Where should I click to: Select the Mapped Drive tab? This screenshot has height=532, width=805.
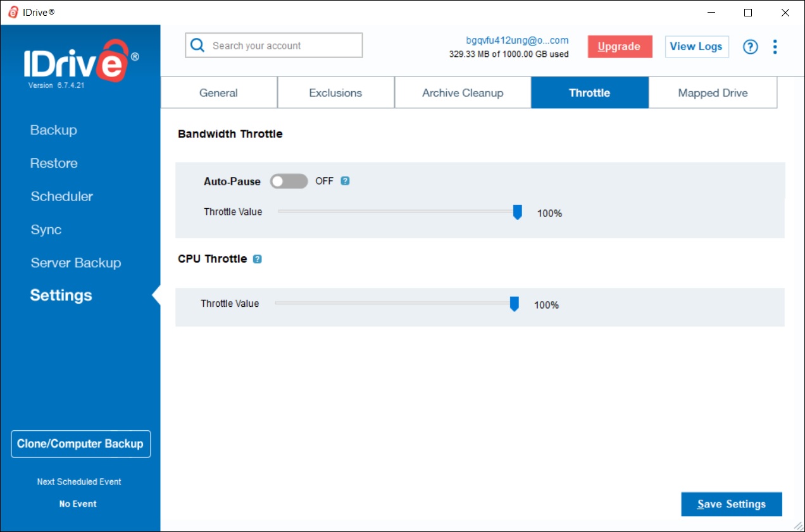pyautogui.click(x=713, y=92)
